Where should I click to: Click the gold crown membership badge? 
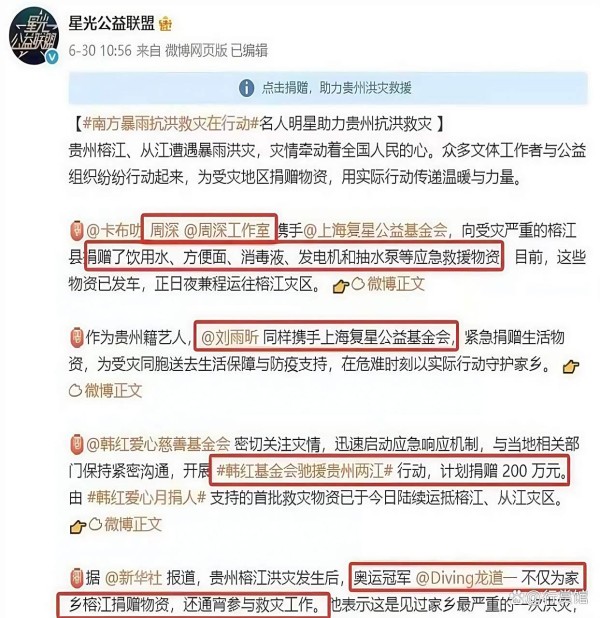[165, 25]
